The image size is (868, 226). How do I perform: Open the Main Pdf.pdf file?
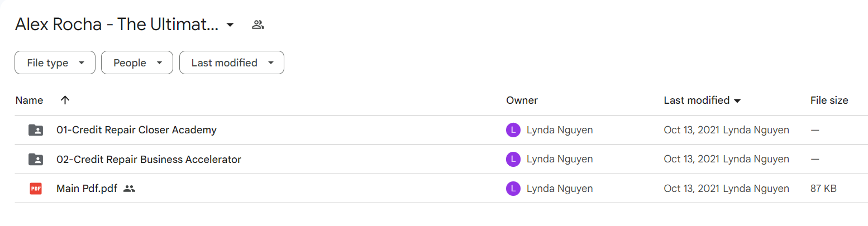pyautogui.click(x=87, y=189)
